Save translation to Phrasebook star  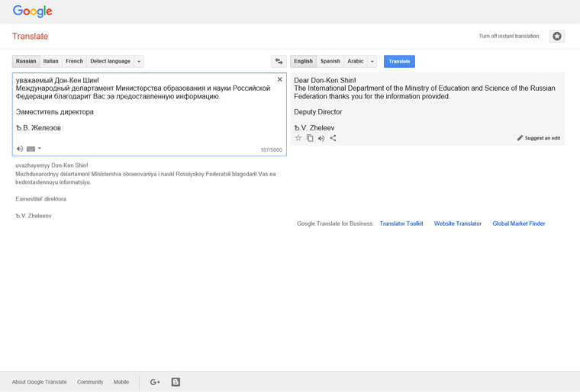[x=298, y=138]
